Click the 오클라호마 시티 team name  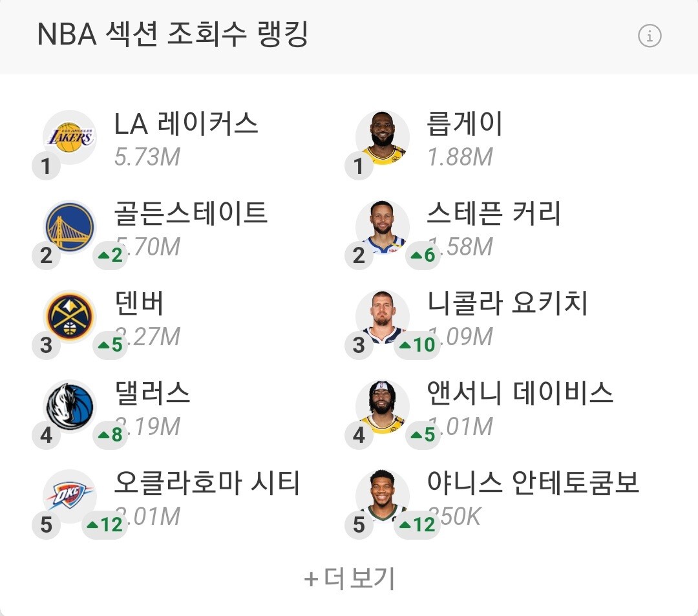(207, 483)
